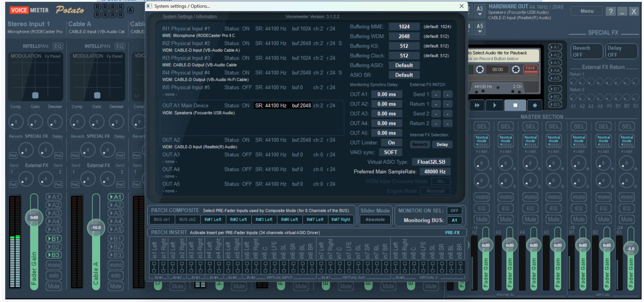This screenshot has height=302, width=644.
Task: Open the A5 hardware out device dropdown
Action: [480, 28]
